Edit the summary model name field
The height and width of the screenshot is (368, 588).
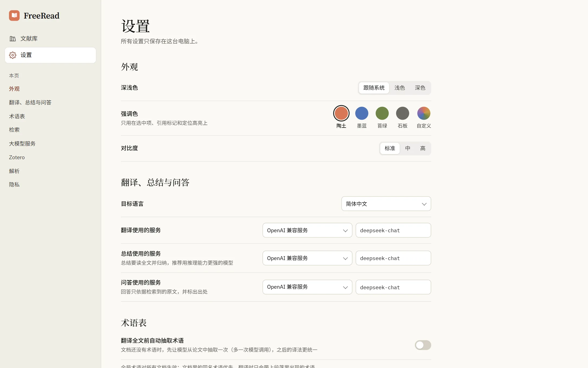click(393, 258)
